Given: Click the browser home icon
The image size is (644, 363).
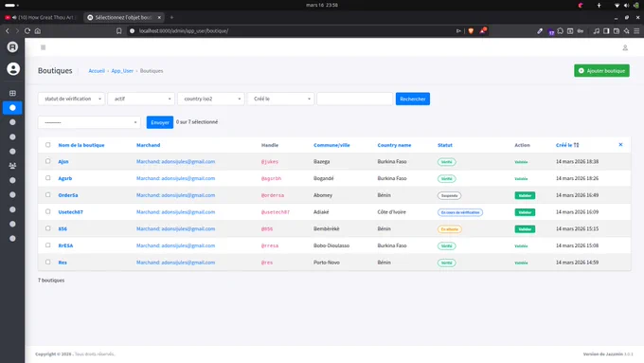Looking at the screenshot, I should (x=38, y=31).
